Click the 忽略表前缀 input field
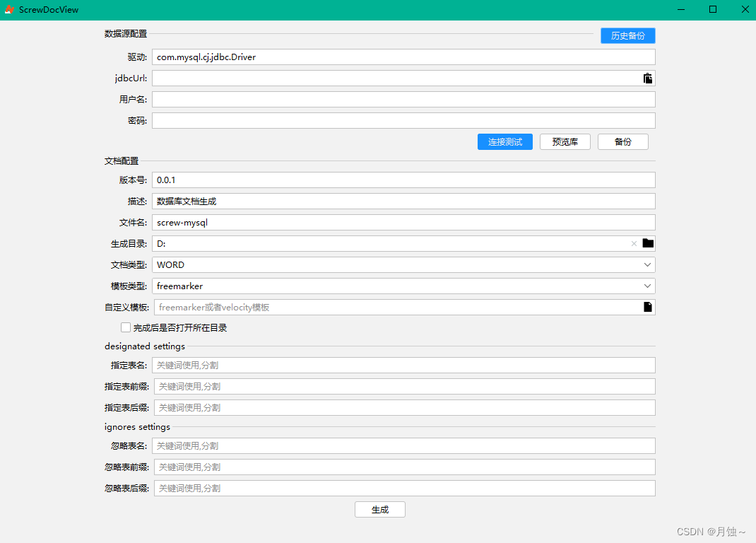 (x=404, y=467)
